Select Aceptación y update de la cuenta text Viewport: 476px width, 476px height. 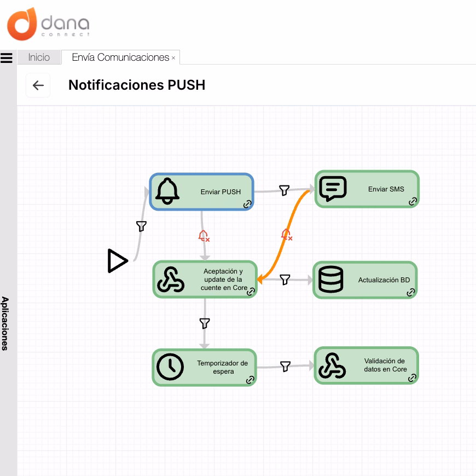click(224, 279)
